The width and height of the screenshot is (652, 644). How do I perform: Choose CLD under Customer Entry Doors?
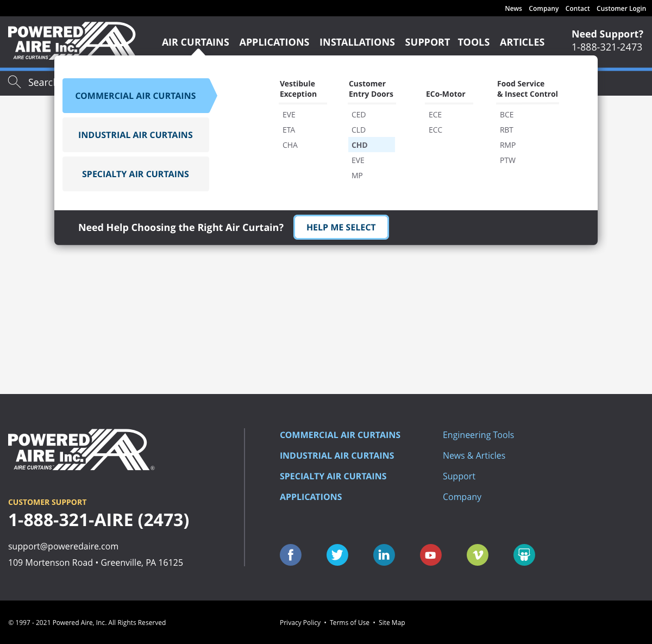pyautogui.click(x=359, y=130)
